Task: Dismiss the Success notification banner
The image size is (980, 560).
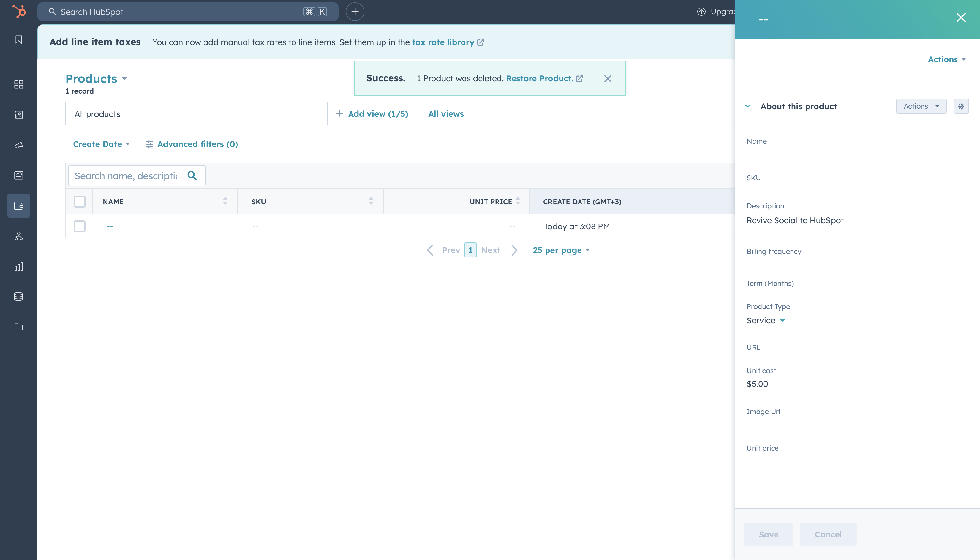Action: [x=607, y=78]
